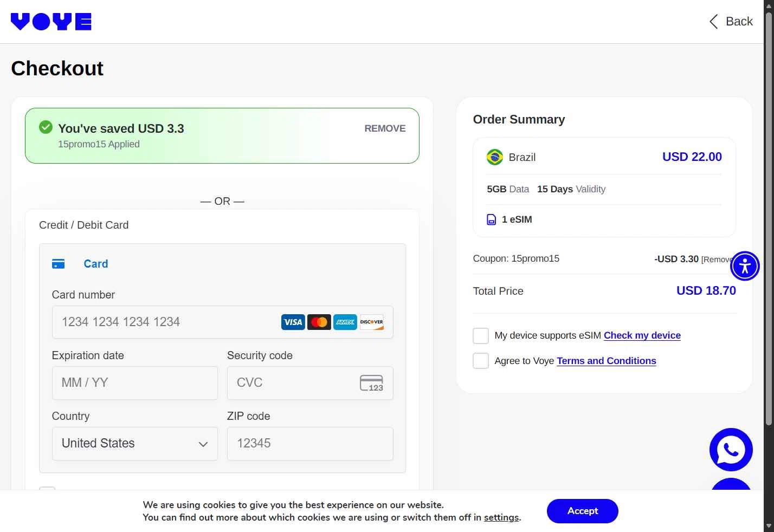Check Agree to Voye terms box
The height and width of the screenshot is (532, 774).
point(481,361)
